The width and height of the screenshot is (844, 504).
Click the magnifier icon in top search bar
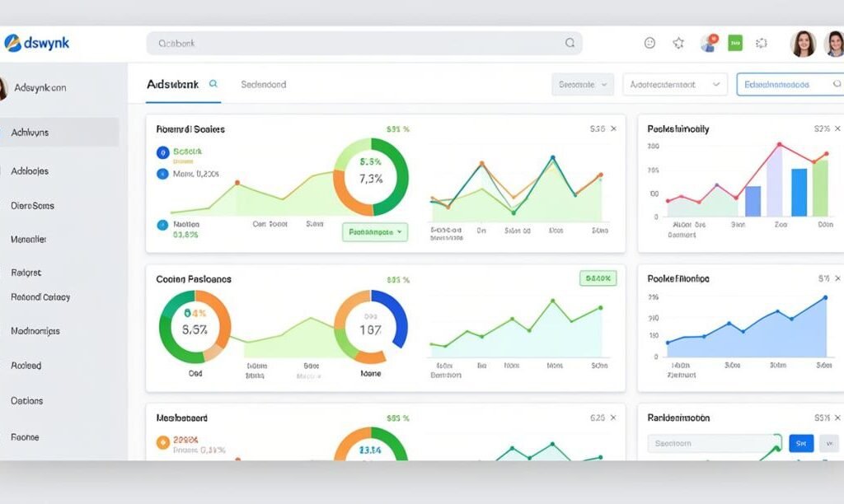click(570, 43)
